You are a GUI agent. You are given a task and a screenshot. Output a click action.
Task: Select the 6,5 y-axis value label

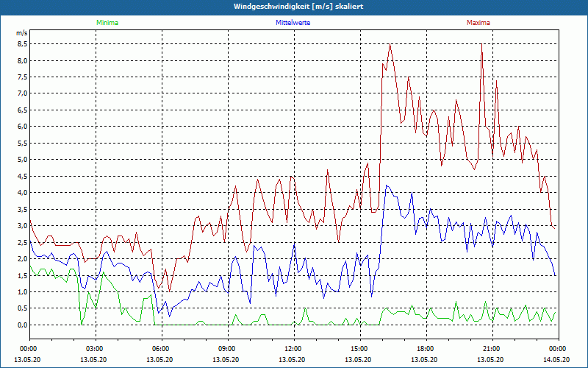pyautogui.click(x=21, y=110)
